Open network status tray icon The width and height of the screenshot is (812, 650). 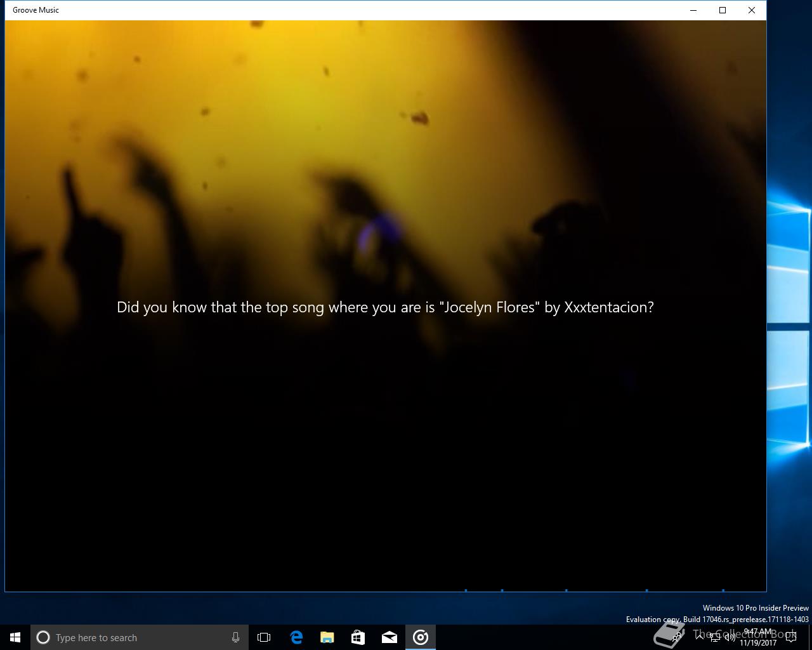(715, 637)
